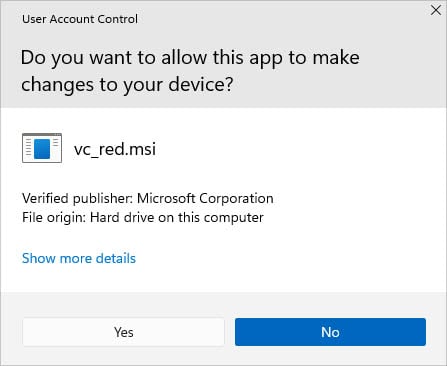Image resolution: width=447 pixels, height=366 pixels.
Task: Click Yes to allow the app
Action: (123, 332)
